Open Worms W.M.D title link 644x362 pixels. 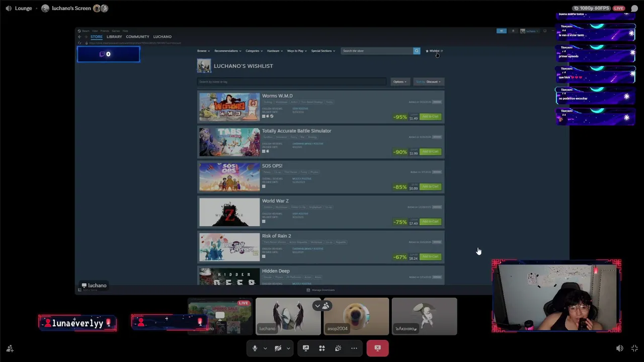pyautogui.click(x=277, y=96)
